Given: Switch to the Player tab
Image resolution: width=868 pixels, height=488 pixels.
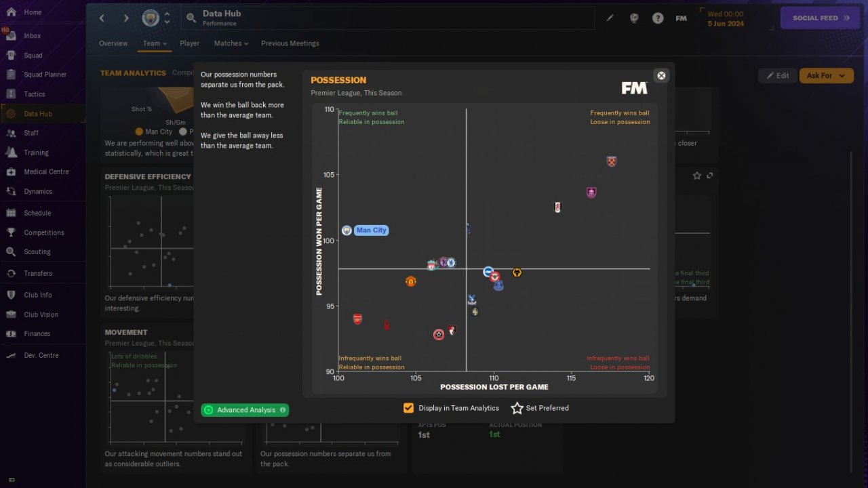Looking at the screenshot, I should click(190, 43).
